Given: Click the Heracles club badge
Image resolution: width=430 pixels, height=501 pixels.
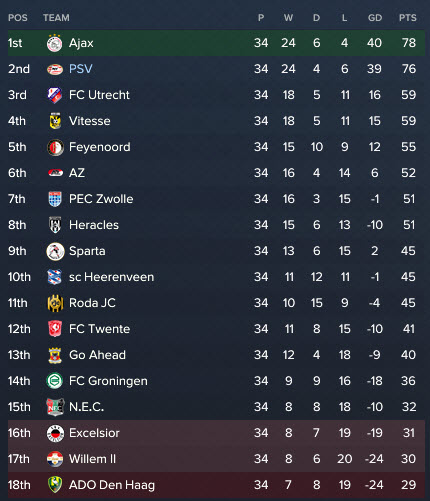Looking at the screenshot, I should (55, 225).
